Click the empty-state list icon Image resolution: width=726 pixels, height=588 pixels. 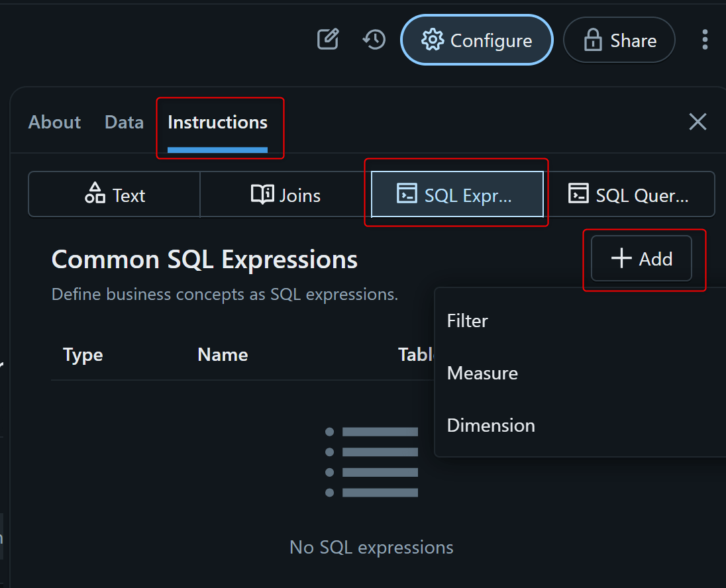pos(372,462)
